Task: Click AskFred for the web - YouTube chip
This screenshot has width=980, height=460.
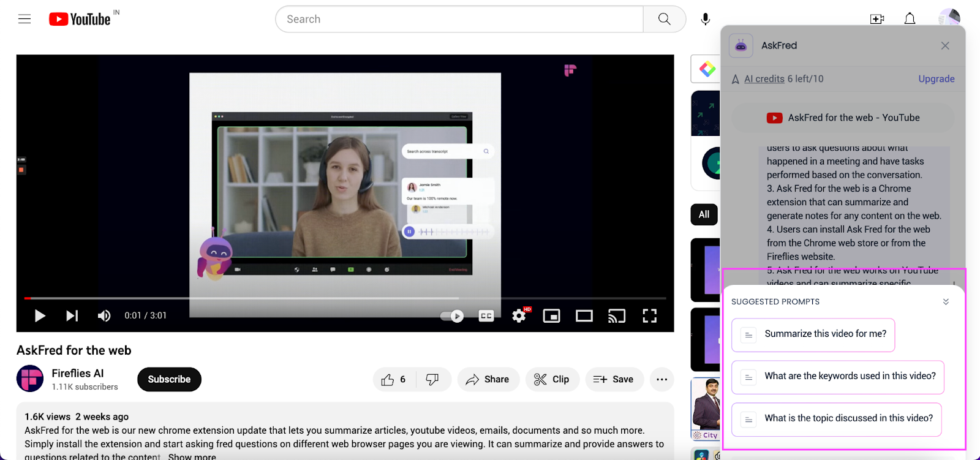Action: coord(843,118)
